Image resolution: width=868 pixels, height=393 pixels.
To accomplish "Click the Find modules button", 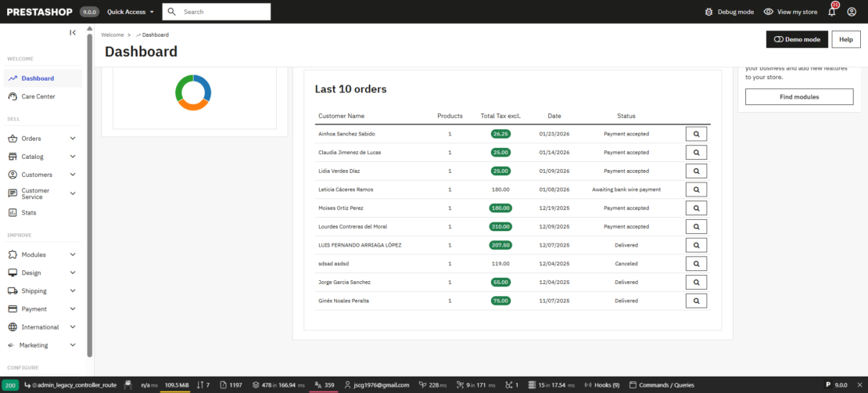I will (798, 96).
